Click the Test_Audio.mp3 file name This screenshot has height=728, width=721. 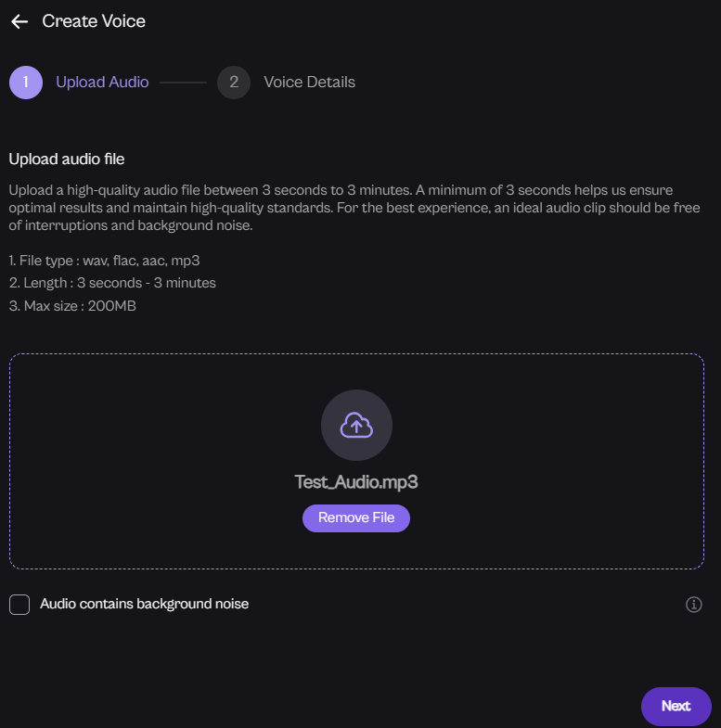[356, 482]
